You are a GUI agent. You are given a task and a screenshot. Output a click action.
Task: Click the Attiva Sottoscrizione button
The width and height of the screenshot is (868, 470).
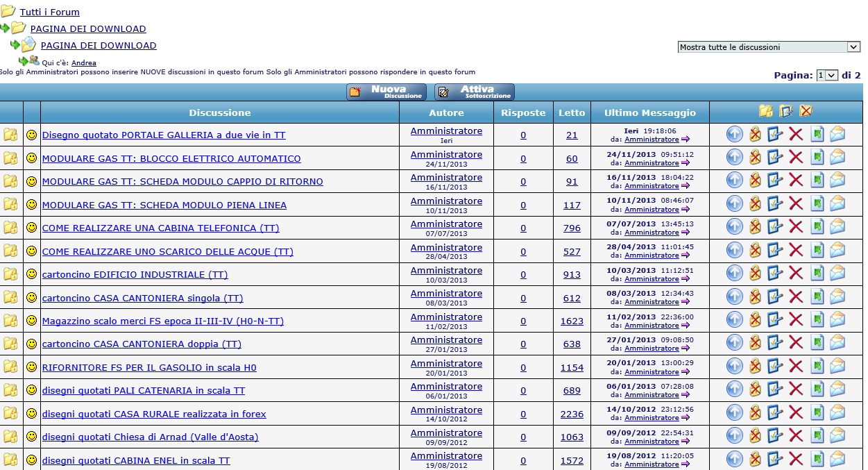[475, 92]
